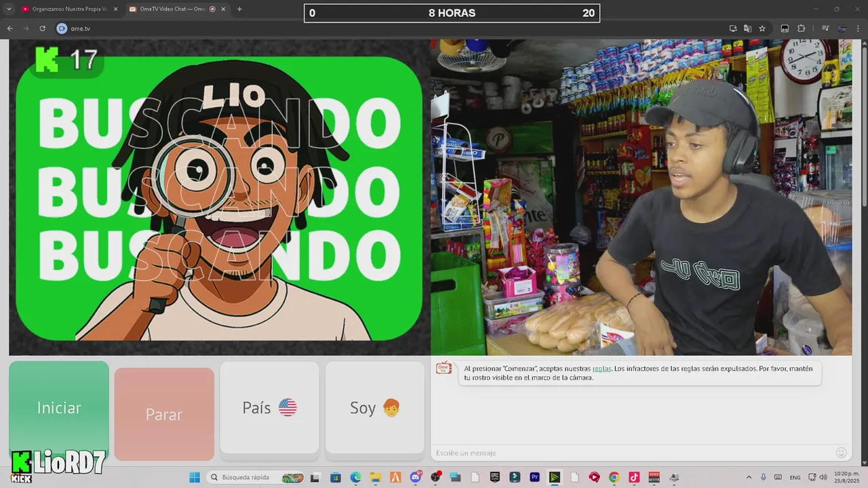Open the media controls icon in toolbar
This screenshot has height=488, width=868.
coord(825,28)
